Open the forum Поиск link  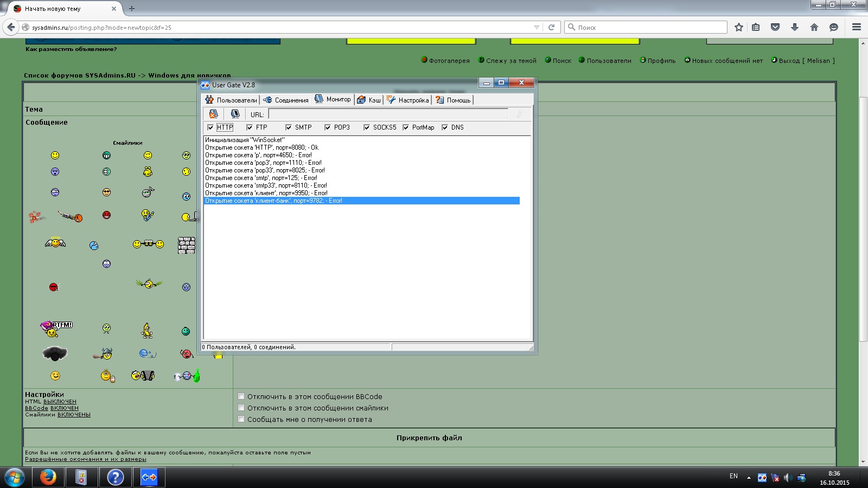(562, 61)
